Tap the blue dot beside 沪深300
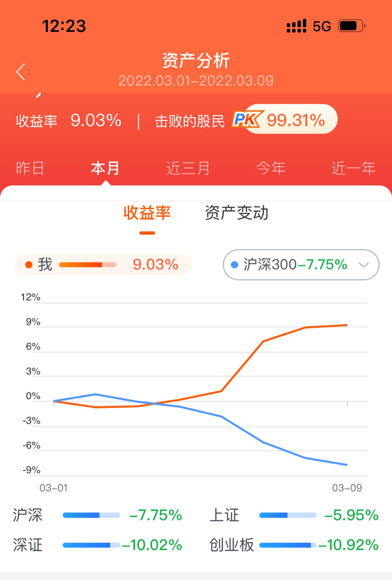The width and height of the screenshot is (392, 583). tap(235, 265)
